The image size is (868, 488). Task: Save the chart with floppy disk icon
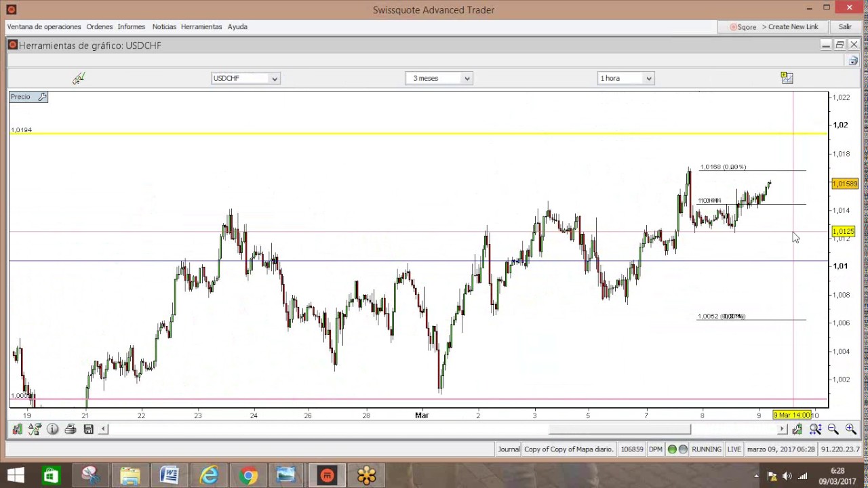88,429
